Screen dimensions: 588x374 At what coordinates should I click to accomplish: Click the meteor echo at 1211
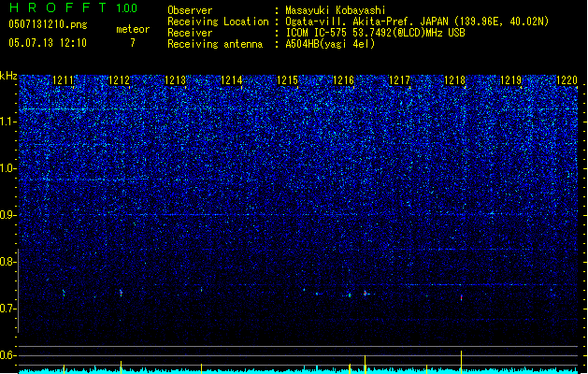click(64, 293)
